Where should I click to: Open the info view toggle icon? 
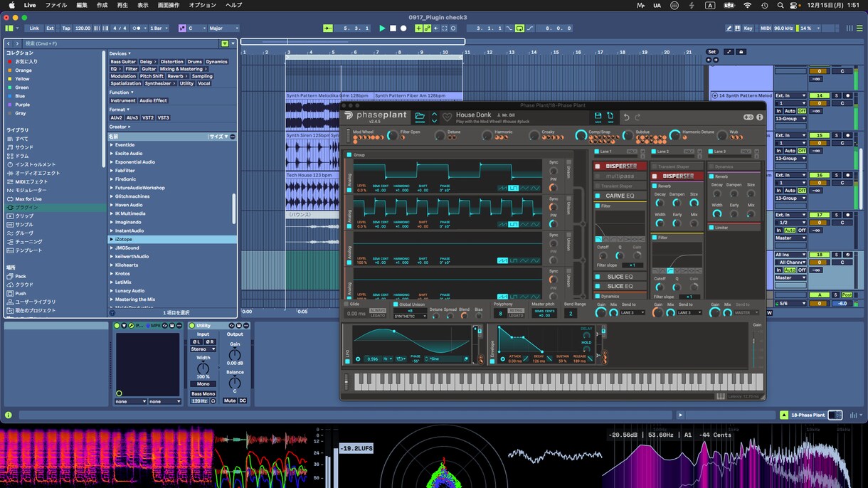[9, 415]
